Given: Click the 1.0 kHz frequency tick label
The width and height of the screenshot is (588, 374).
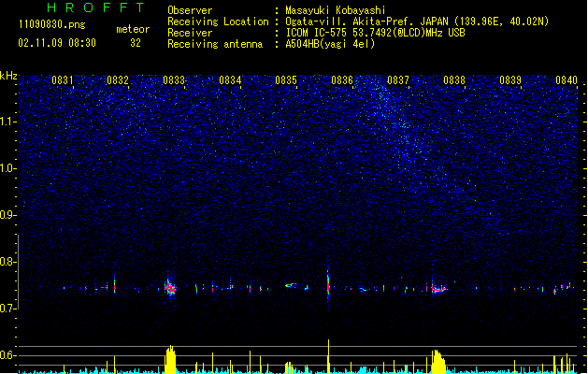Looking at the screenshot, I should 7,168.
